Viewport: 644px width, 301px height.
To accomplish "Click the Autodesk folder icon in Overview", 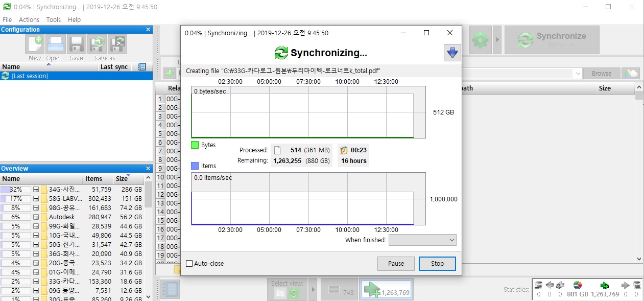I will [x=44, y=217].
